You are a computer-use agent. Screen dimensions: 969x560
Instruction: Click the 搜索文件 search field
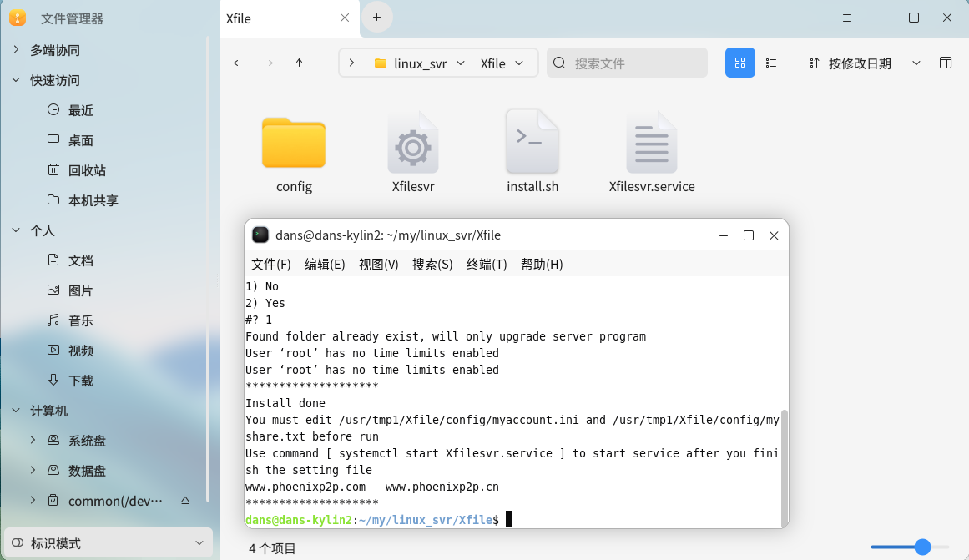634,63
